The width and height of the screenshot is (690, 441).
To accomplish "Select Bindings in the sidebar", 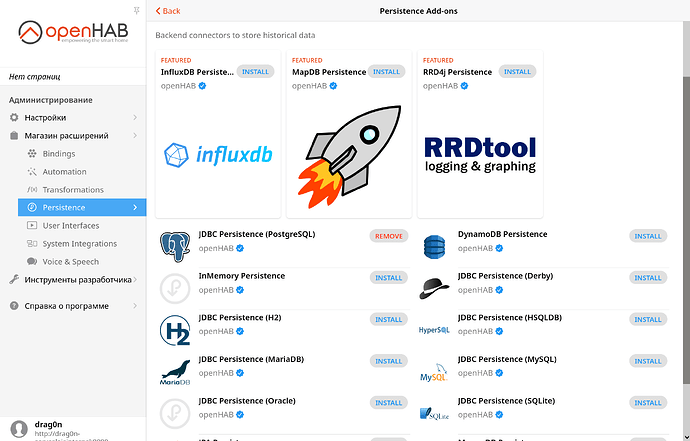I will point(82,154).
